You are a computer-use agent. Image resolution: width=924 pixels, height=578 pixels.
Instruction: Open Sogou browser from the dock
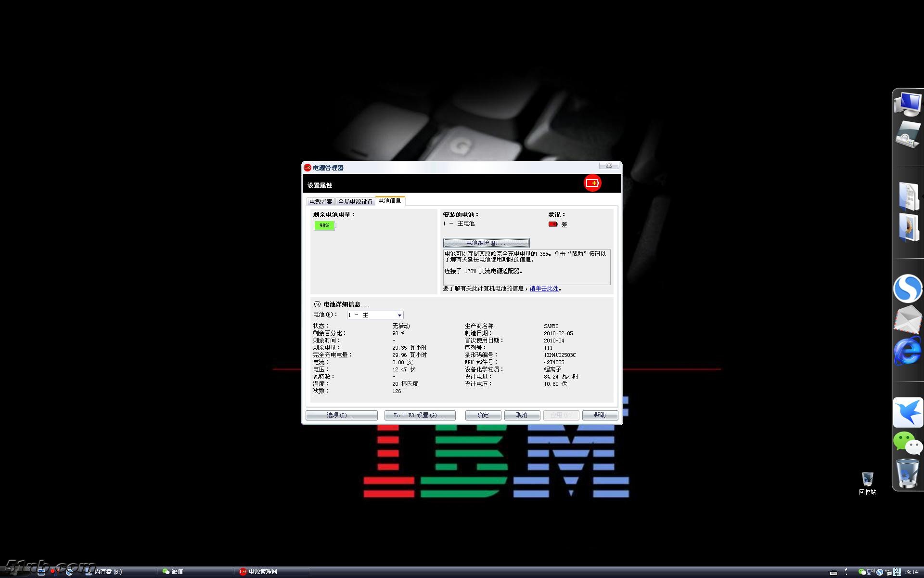tap(908, 288)
